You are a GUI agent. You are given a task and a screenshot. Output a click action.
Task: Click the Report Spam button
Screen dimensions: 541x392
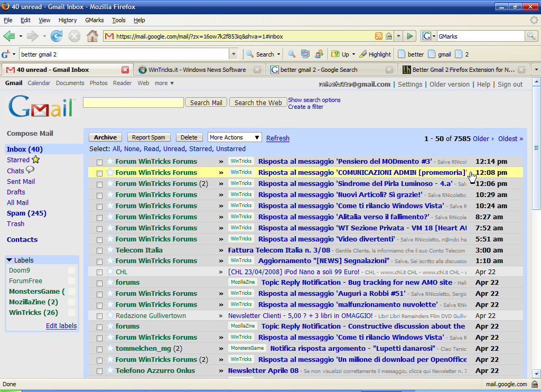(148, 137)
